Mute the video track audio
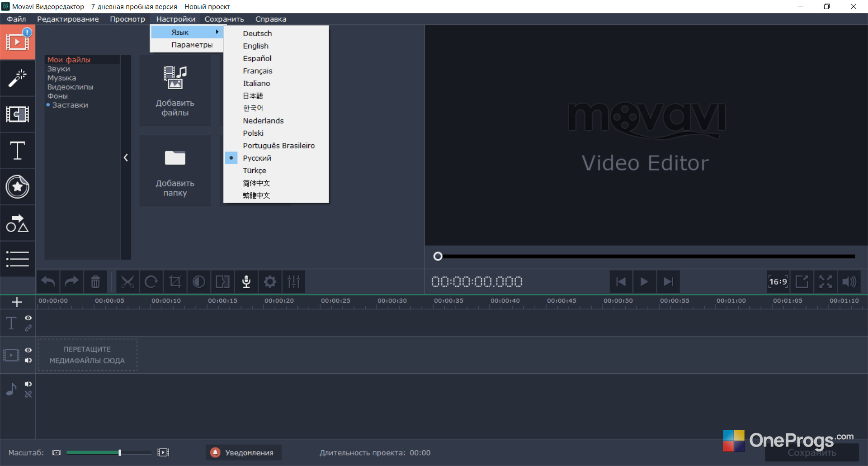This screenshot has height=466, width=868. click(x=28, y=360)
